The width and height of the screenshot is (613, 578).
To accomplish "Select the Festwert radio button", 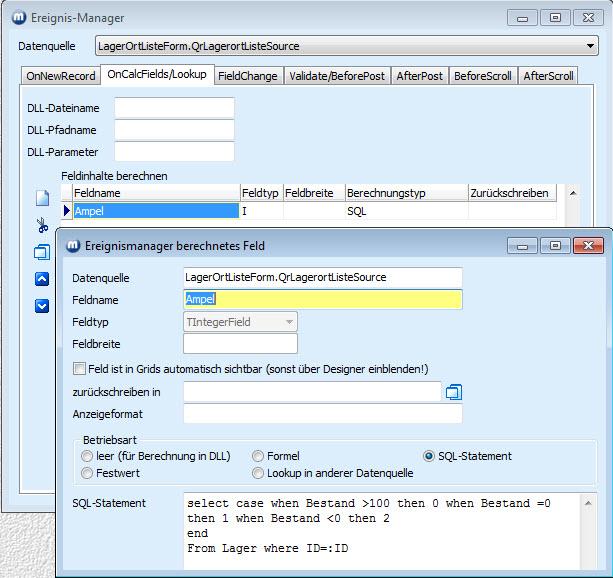I will (x=87, y=473).
